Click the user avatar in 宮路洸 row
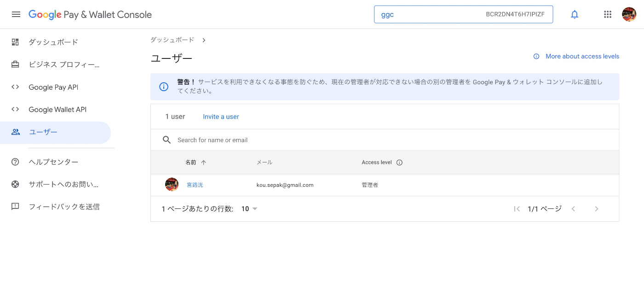 [x=172, y=185]
